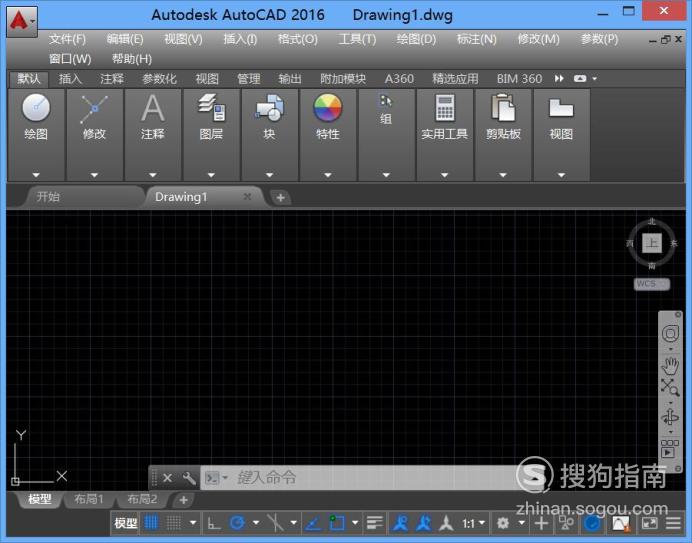Image resolution: width=692 pixels, height=543 pixels.
Task: Open the 标注(N) menu
Action: point(477,39)
